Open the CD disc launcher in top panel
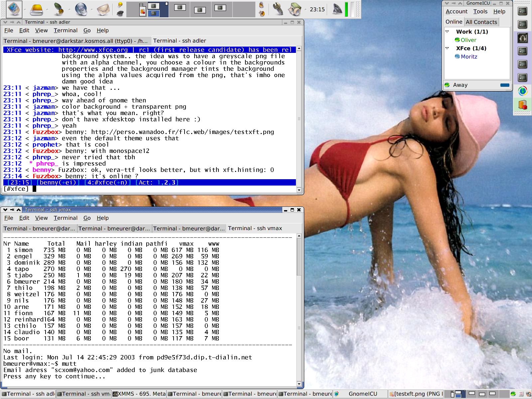The width and height of the screenshot is (532, 399). pyautogui.click(x=81, y=9)
